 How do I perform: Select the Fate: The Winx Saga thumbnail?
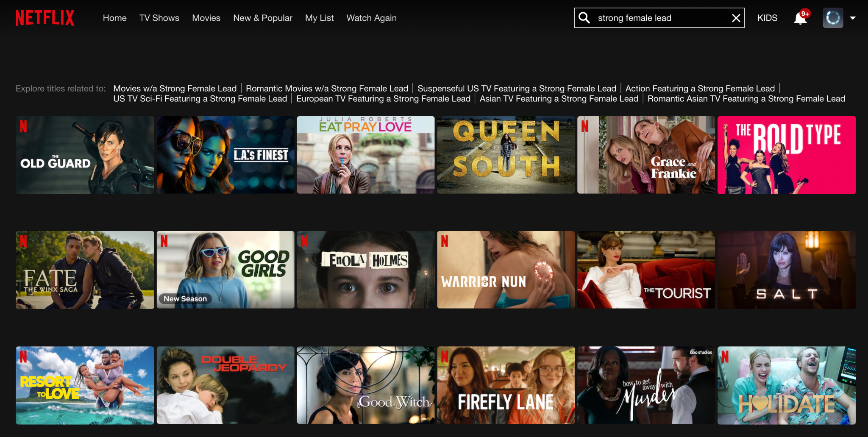(85, 270)
